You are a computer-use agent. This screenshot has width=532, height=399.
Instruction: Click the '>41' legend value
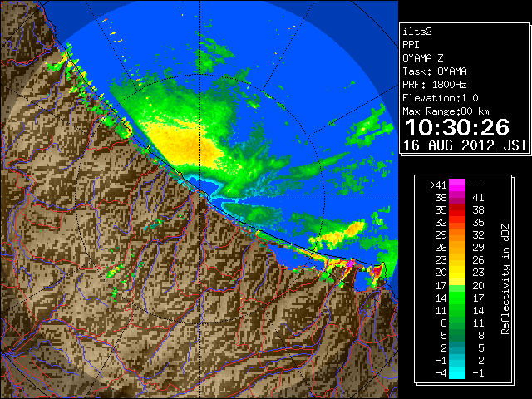click(x=438, y=185)
